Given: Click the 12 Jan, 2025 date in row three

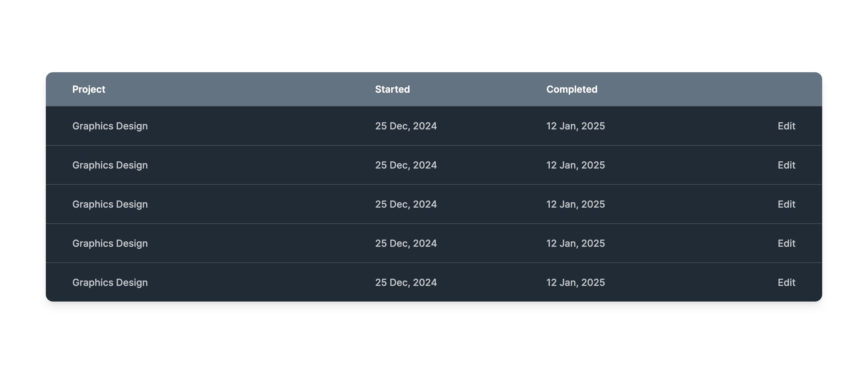Looking at the screenshot, I should [575, 203].
